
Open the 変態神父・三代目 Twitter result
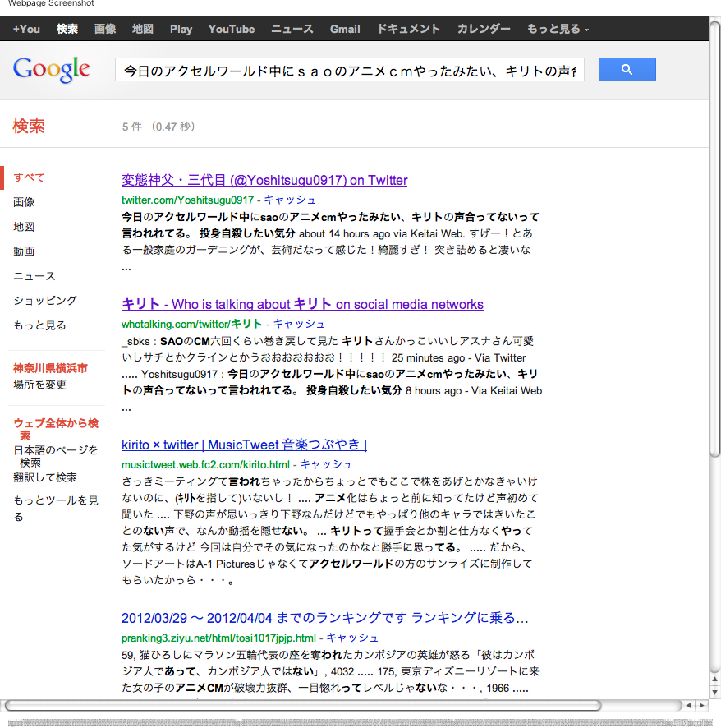(264, 180)
